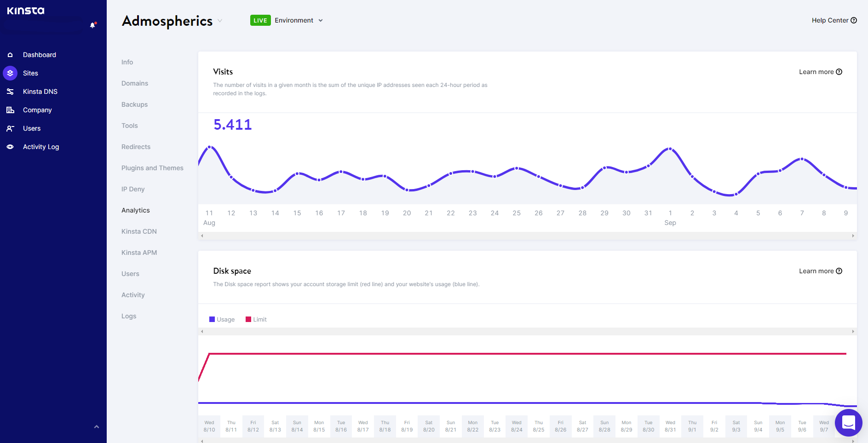The width and height of the screenshot is (868, 443).
Task: Open Company in sidebar
Action: 37,110
